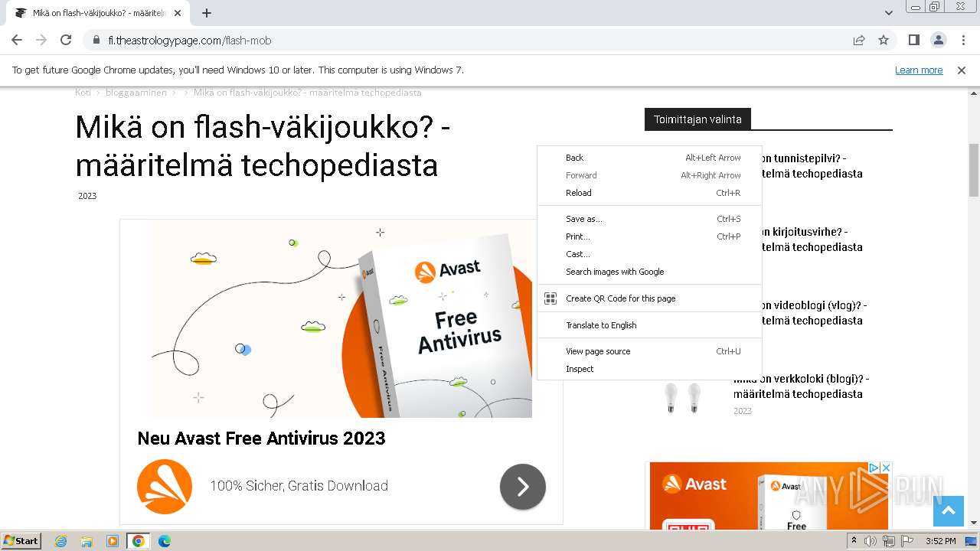Close the sidebar Avast ad with X
The height and width of the screenshot is (551, 980).
tap(886, 468)
